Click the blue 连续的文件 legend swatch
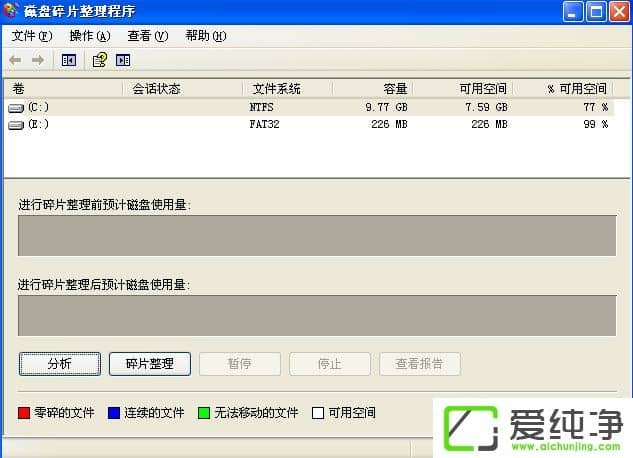This screenshot has width=633, height=458. [x=114, y=413]
